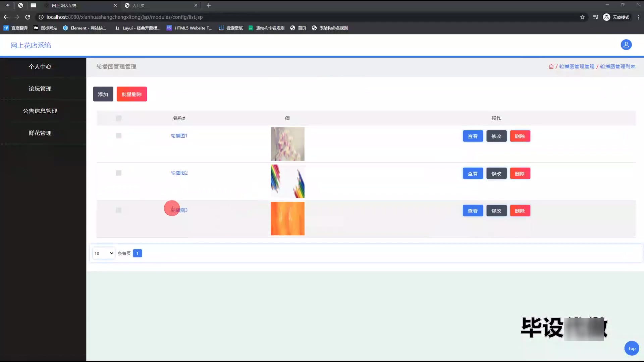Viewport: 644px width, 362px height.
Task: Check the checkbox for 轮播图2
Action: coord(118,173)
